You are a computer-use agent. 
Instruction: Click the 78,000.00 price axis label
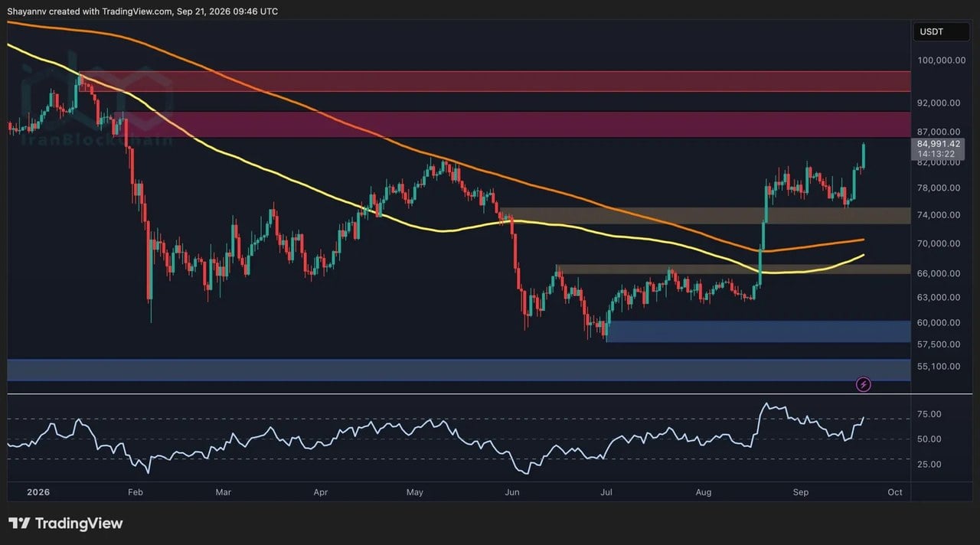(940, 188)
